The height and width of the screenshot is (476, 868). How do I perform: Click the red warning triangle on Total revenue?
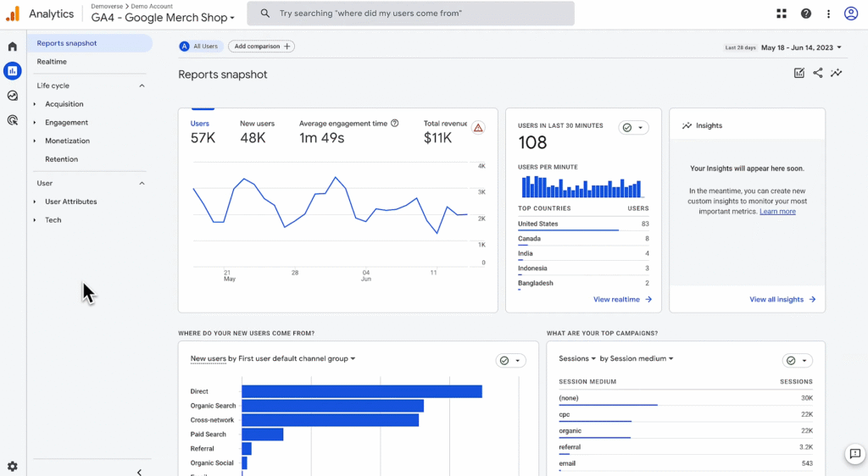coord(478,128)
